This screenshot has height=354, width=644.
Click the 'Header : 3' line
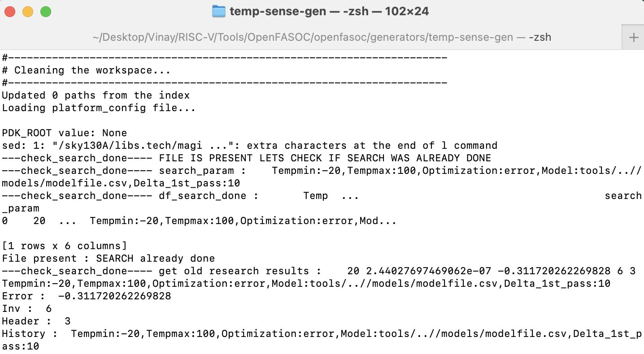pos(36,321)
